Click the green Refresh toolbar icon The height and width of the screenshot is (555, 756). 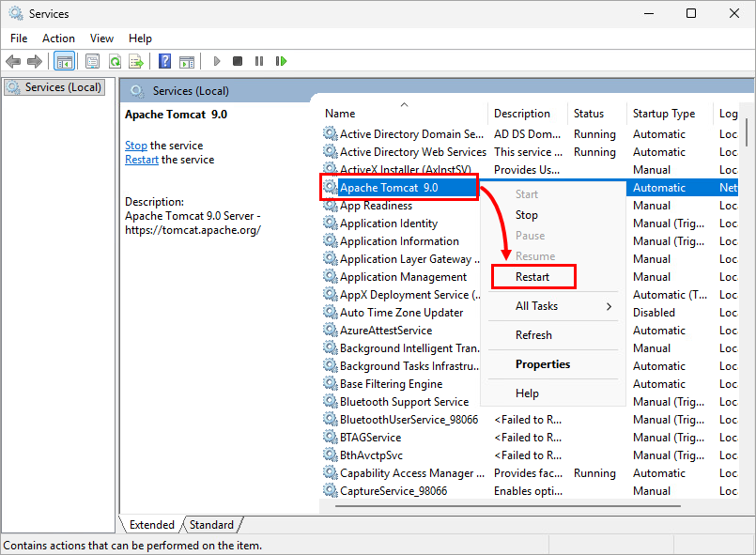pos(114,62)
